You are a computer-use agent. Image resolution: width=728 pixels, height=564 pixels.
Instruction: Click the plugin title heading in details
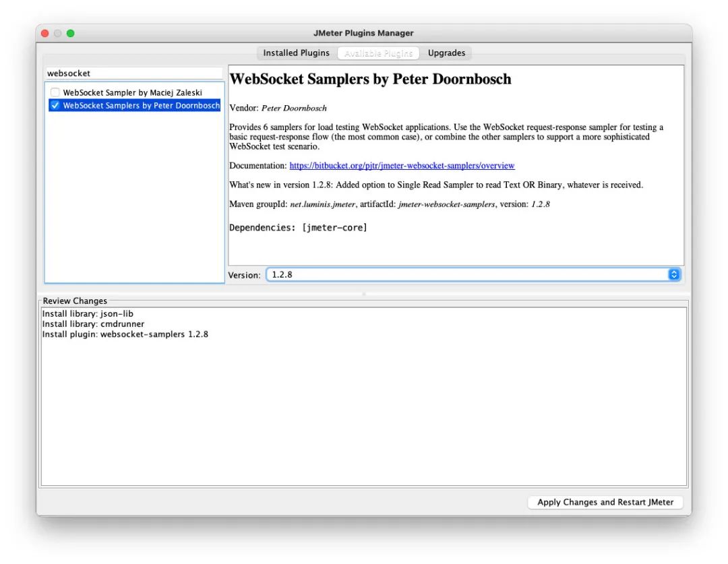pyautogui.click(x=370, y=79)
